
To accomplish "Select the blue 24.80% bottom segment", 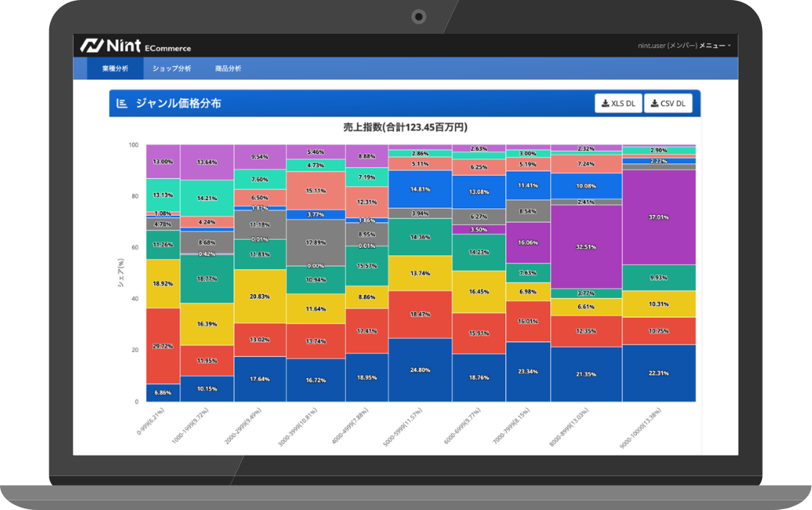I will click(419, 369).
